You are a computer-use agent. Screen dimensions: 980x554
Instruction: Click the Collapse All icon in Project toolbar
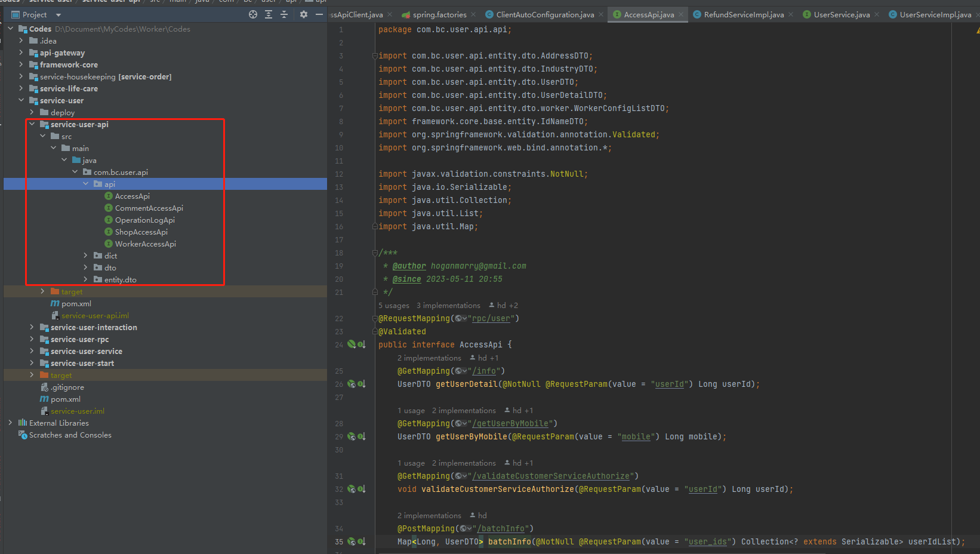(x=284, y=14)
